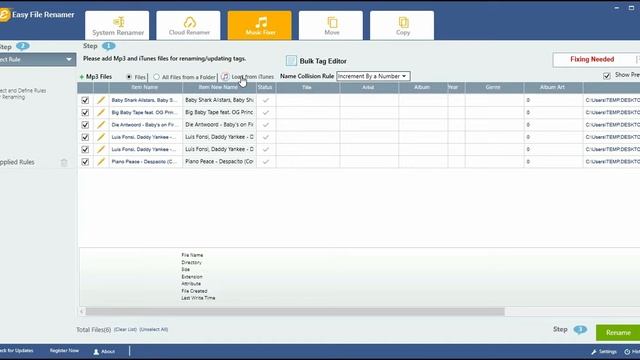Viewport: 640px width, 360px height.
Task: Click the Clear List link
Action: (x=126, y=329)
